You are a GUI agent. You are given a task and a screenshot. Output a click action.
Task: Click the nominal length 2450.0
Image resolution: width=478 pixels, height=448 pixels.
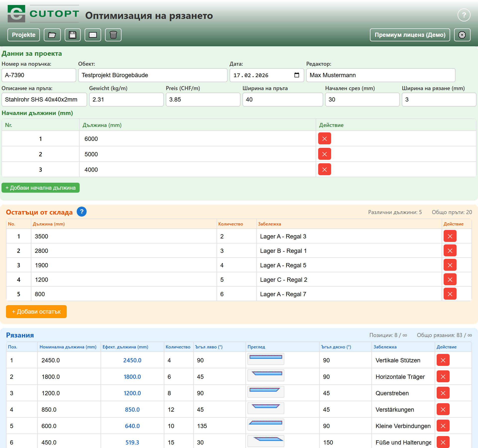pos(51,360)
